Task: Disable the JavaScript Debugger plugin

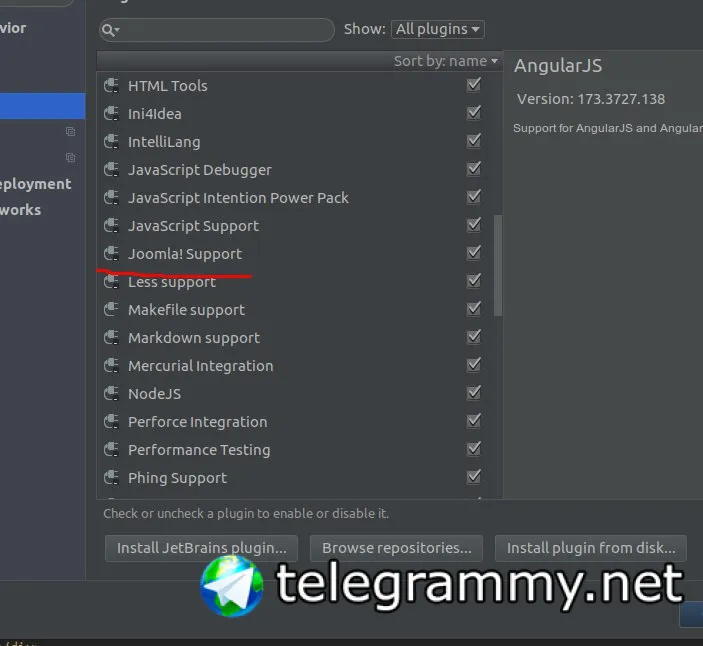Action: click(x=473, y=169)
